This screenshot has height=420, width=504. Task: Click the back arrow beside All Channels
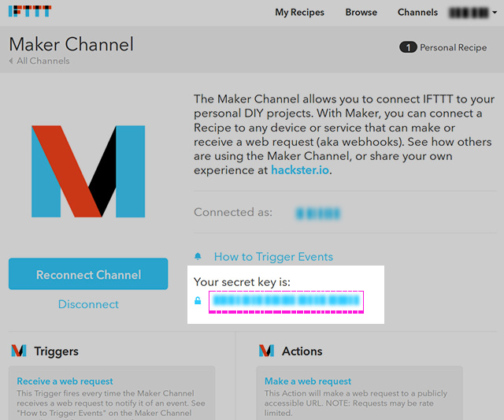[x=11, y=61]
